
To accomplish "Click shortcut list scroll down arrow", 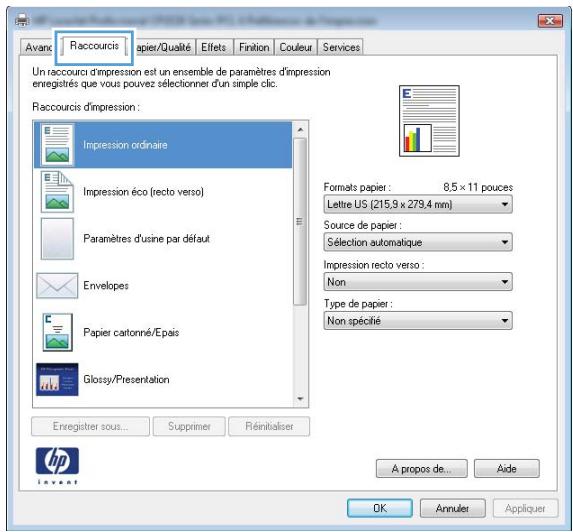I will tap(300, 399).
